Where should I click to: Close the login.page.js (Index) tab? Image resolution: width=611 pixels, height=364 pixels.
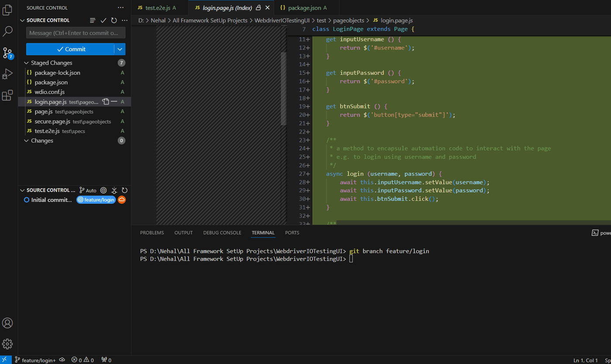tap(268, 8)
